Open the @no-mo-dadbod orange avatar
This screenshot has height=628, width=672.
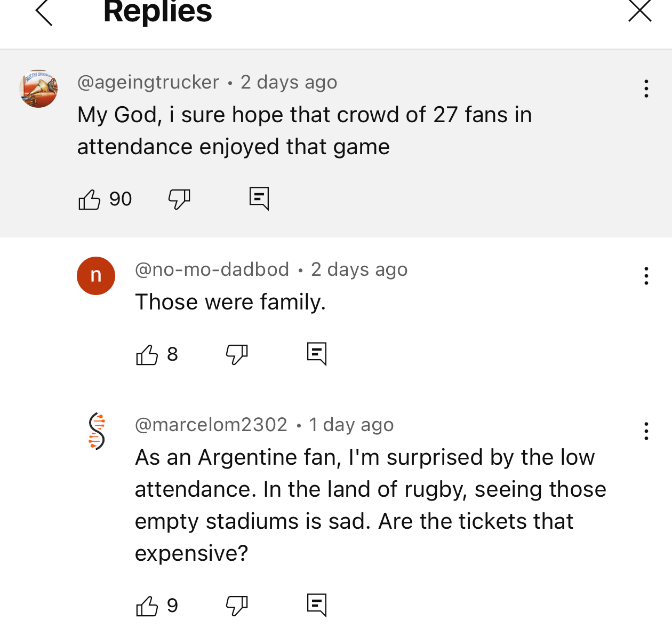coord(96,276)
